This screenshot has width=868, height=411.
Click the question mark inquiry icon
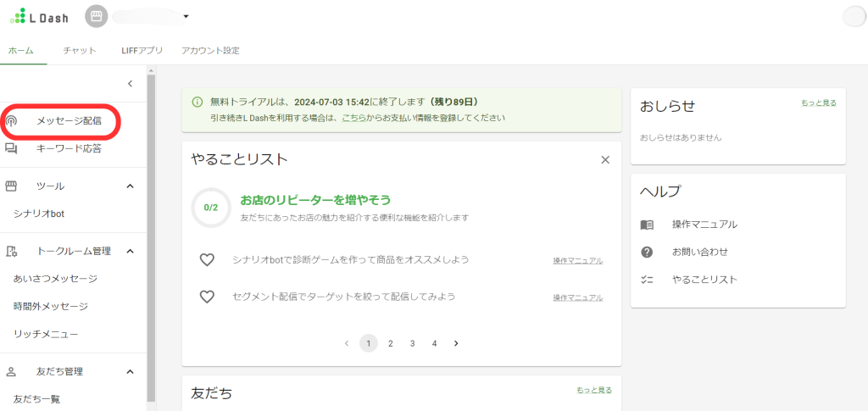(x=648, y=252)
